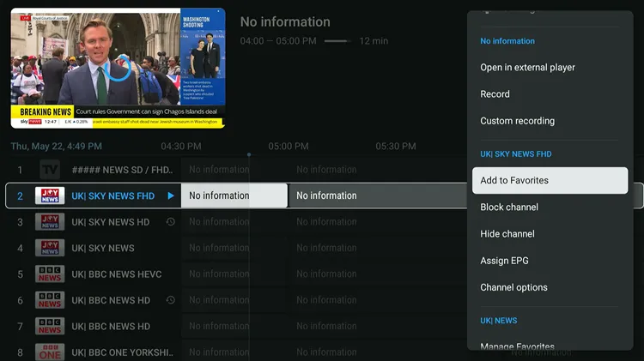Click the play indicator on UK| SKY NEWS FHD
The image size is (644, 361).
pyautogui.click(x=171, y=196)
